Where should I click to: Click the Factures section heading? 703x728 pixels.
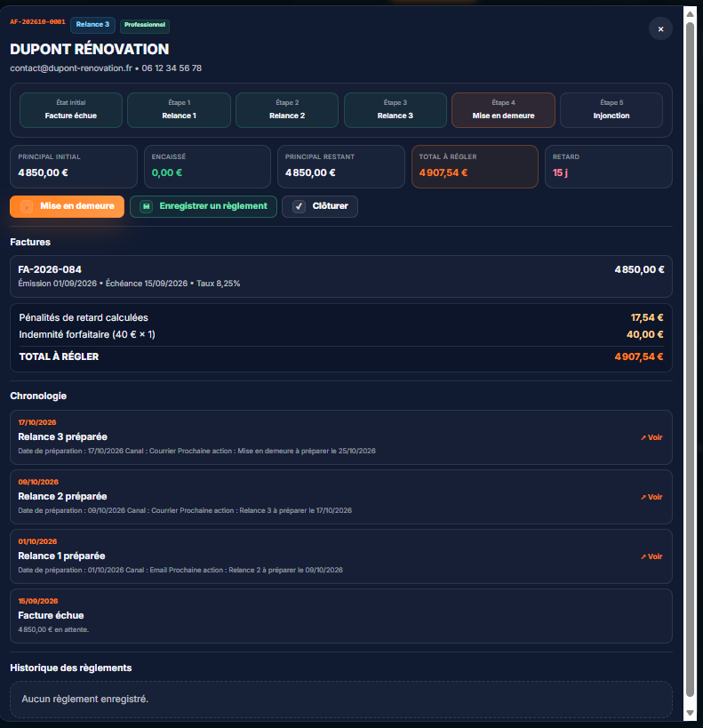click(30, 242)
